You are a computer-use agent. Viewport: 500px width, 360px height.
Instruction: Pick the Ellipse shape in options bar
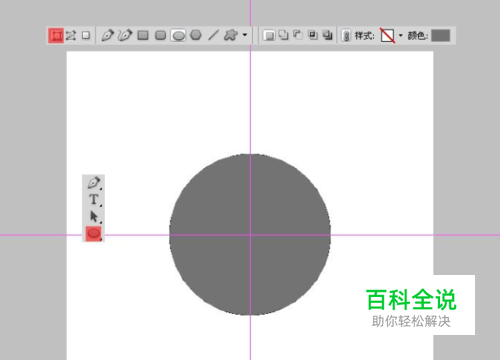coord(178,35)
